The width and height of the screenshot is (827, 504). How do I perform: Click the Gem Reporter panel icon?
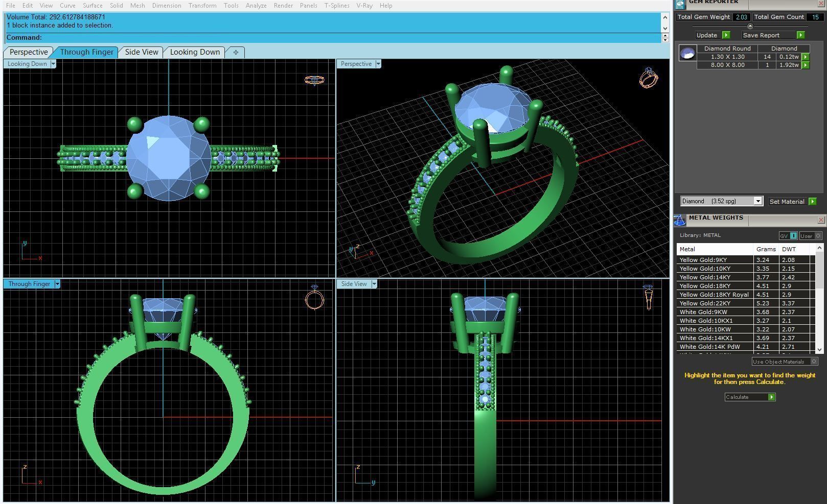tap(679, 4)
